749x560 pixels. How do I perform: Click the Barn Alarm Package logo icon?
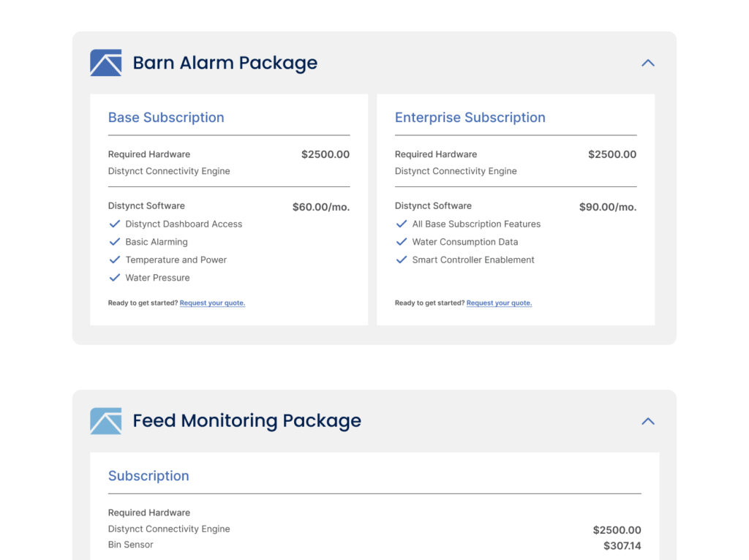tap(105, 63)
